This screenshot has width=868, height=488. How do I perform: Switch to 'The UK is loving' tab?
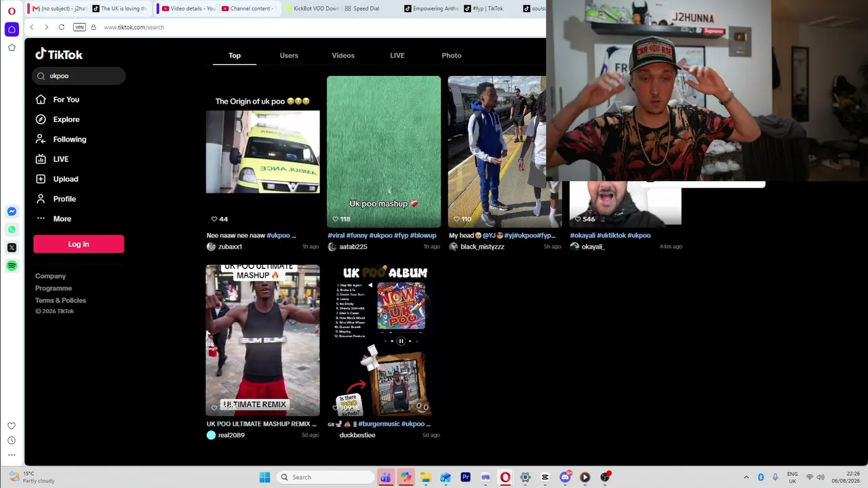point(121,9)
